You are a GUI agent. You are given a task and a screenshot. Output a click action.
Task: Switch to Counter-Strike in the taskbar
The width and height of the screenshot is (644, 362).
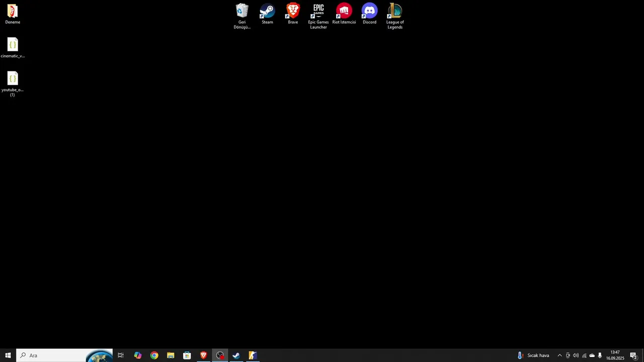coord(253,355)
